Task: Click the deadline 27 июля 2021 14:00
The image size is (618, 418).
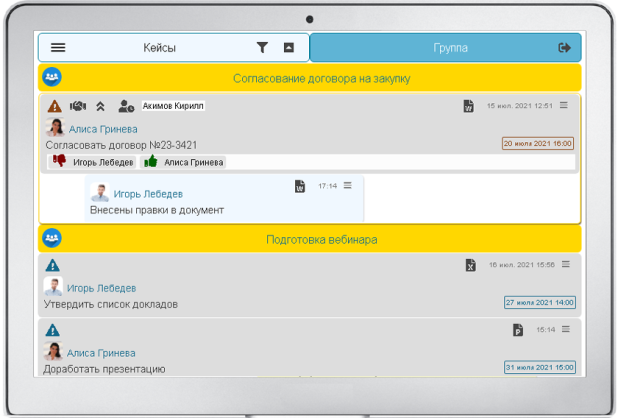Action: (x=539, y=302)
